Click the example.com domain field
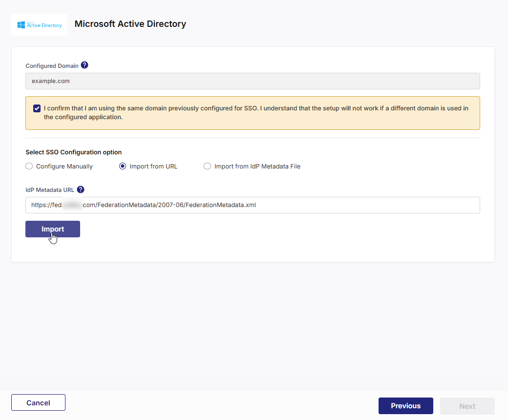 253,81
